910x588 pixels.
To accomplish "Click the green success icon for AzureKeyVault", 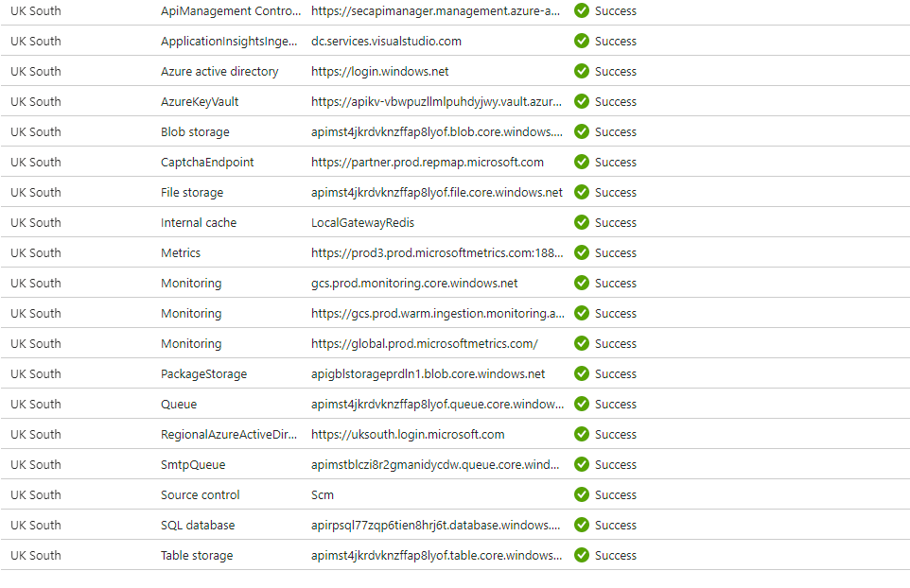I will [x=582, y=102].
